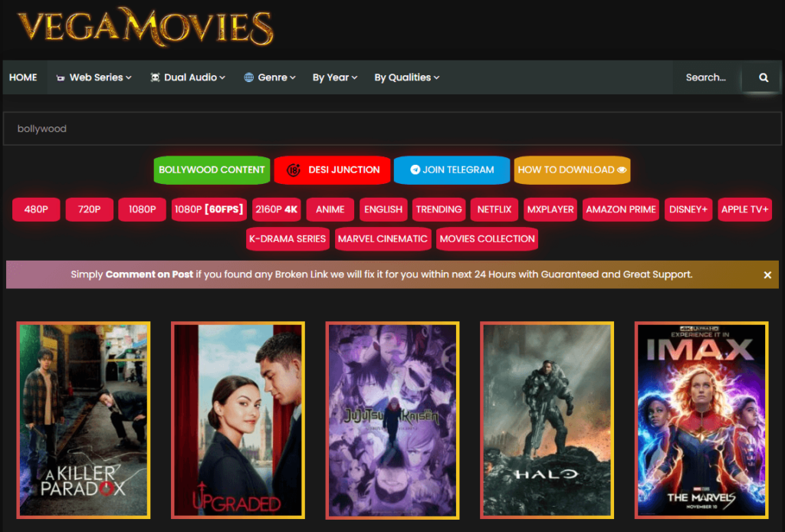Open the Anime category tag
The height and width of the screenshot is (532, 785).
point(330,209)
